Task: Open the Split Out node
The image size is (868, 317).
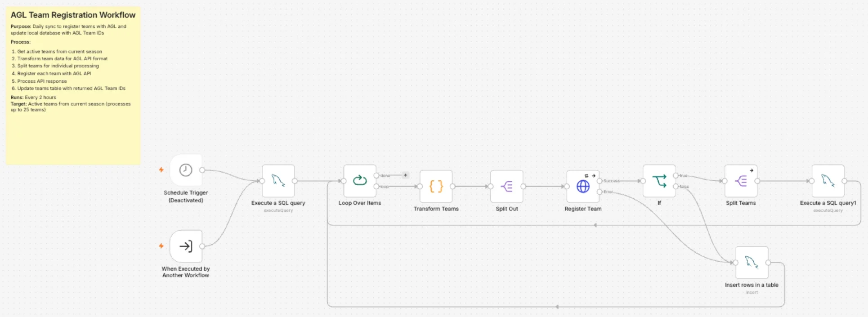Action: tap(507, 186)
